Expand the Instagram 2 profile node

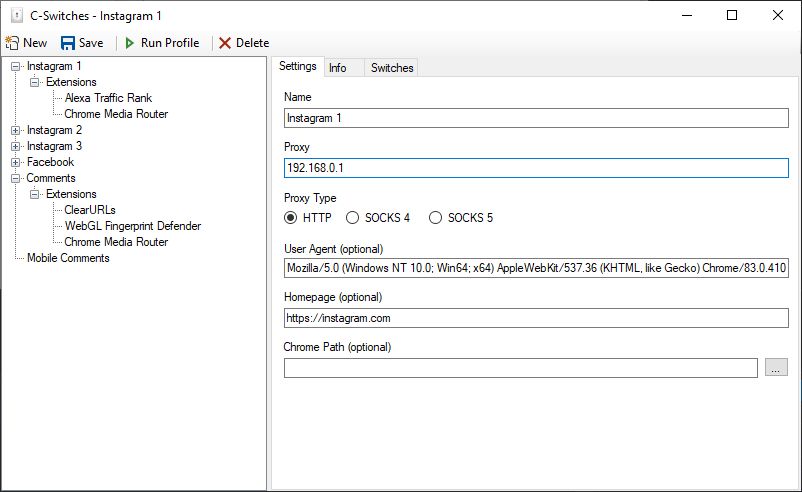pyautogui.click(x=16, y=130)
